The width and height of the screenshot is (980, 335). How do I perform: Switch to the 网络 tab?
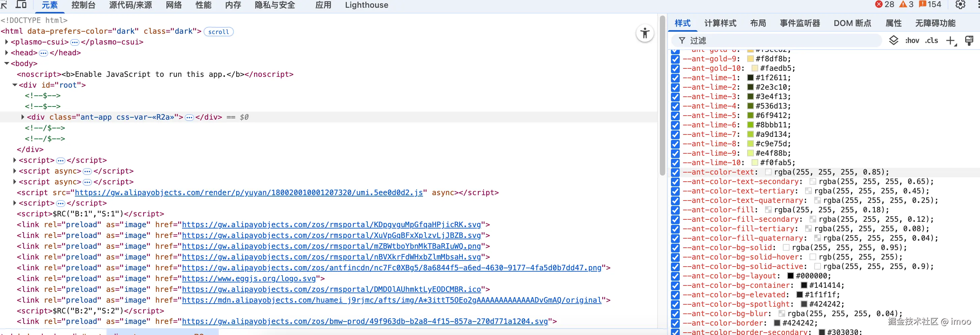[x=174, y=5]
